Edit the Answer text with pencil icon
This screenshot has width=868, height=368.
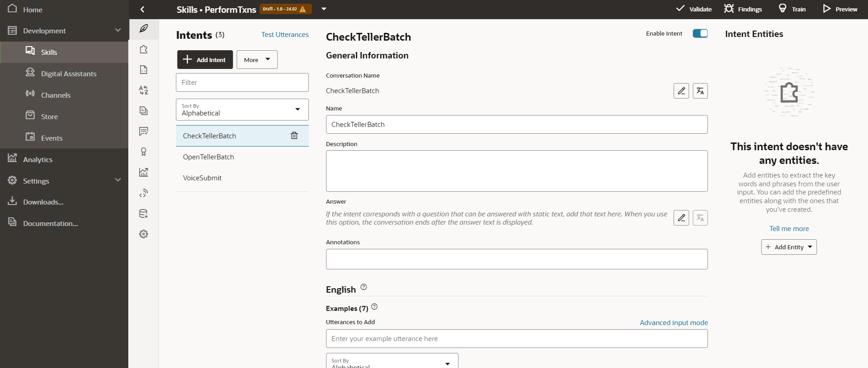pyautogui.click(x=681, y=218)
